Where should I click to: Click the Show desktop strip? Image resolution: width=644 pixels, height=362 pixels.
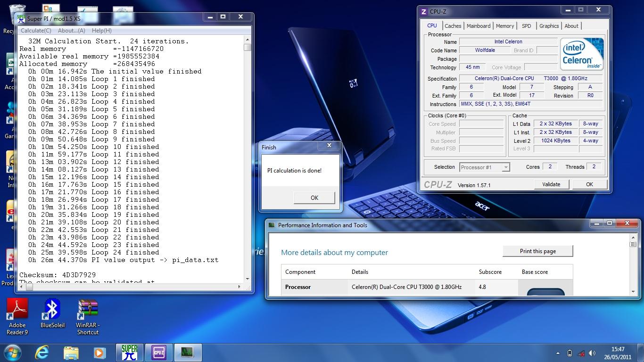point(641,353)
